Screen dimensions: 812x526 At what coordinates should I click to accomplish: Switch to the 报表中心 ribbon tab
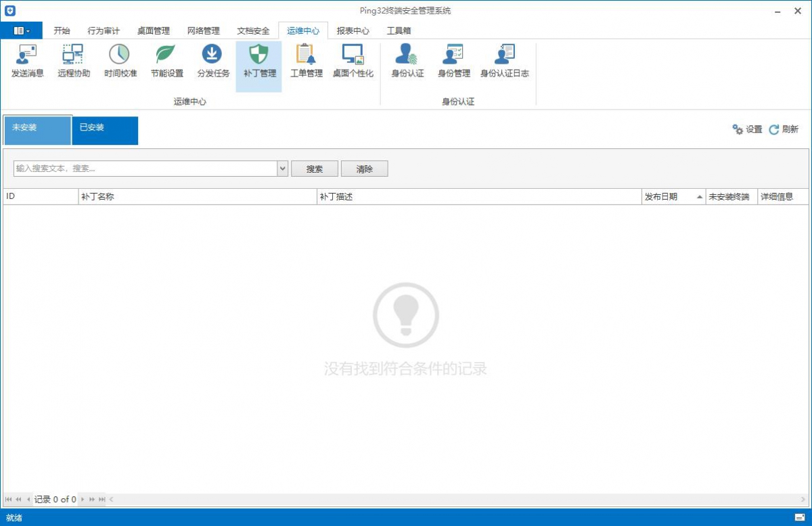(x=353, y=30)
